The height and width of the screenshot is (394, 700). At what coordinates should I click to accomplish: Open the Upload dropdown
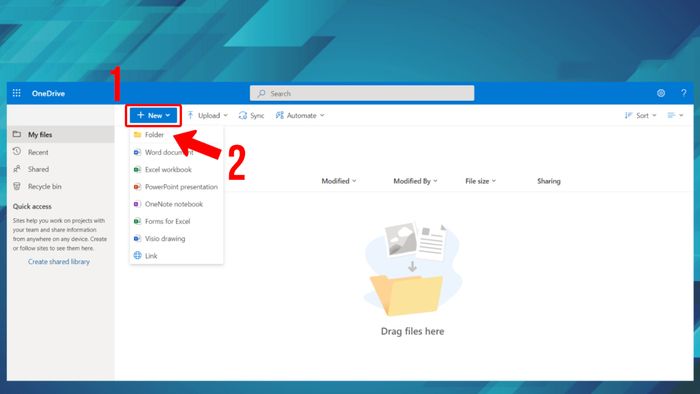click(208, 116)
